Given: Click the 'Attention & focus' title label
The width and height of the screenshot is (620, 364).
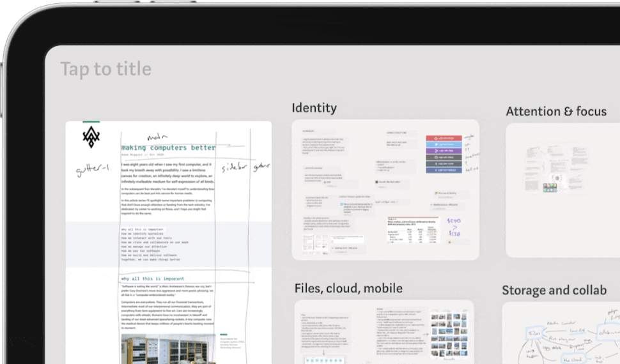Looking at the screenshot, I should (x=555, y=111).
